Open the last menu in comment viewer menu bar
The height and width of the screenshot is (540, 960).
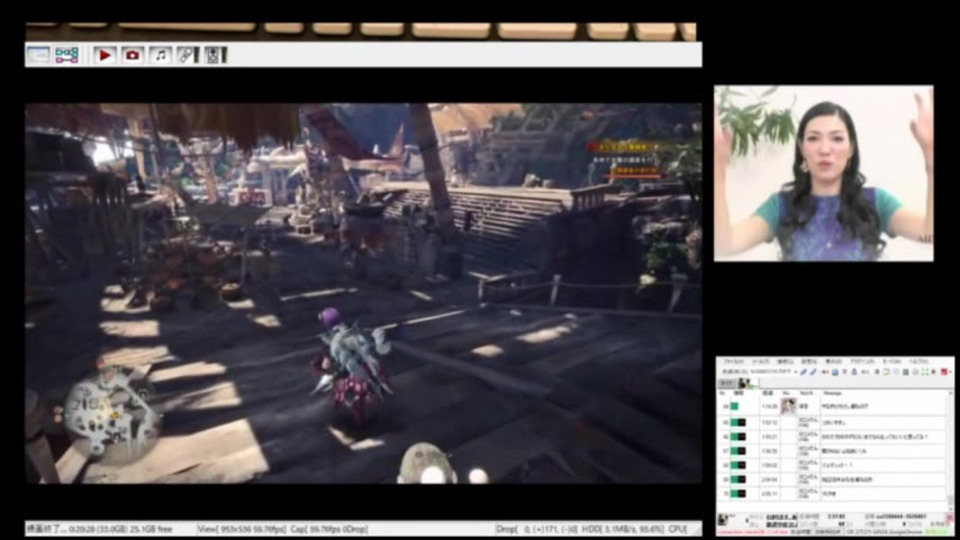(918, 362)
